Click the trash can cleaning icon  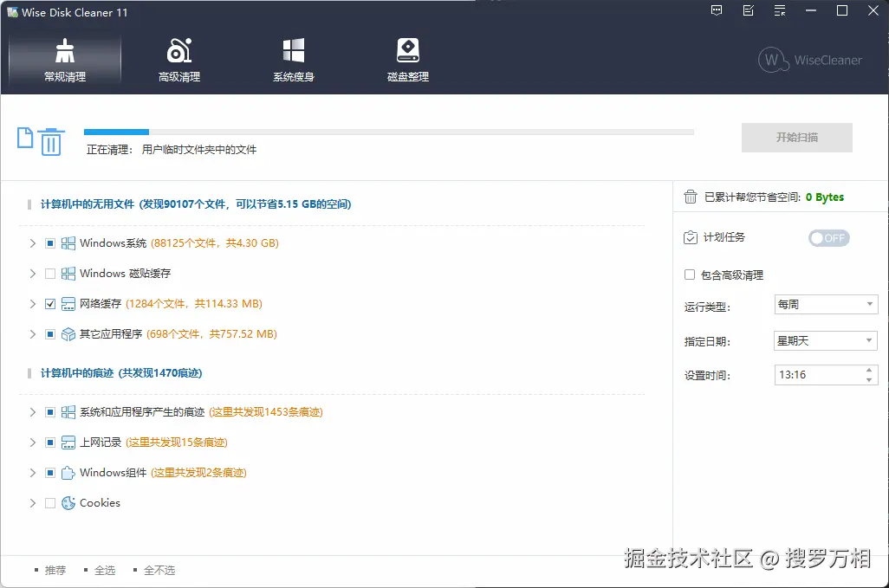click(51, 142)
